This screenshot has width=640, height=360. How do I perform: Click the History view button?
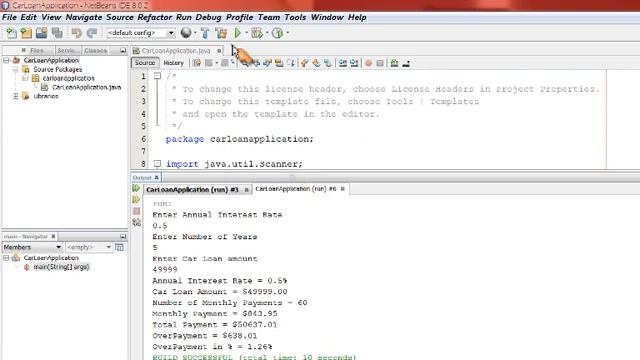(x=173, y=63)
